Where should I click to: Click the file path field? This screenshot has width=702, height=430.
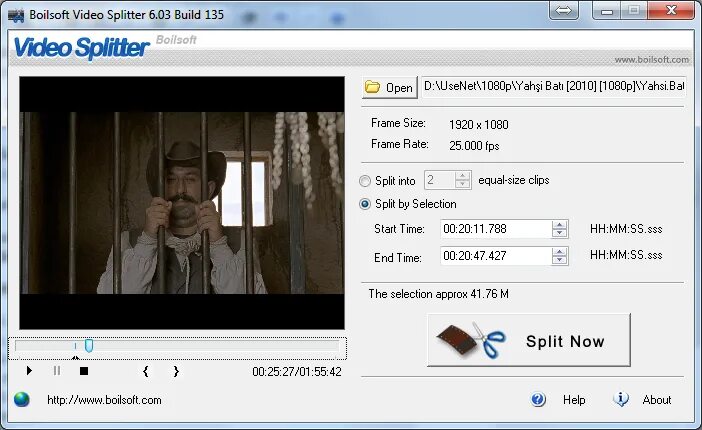553,86
